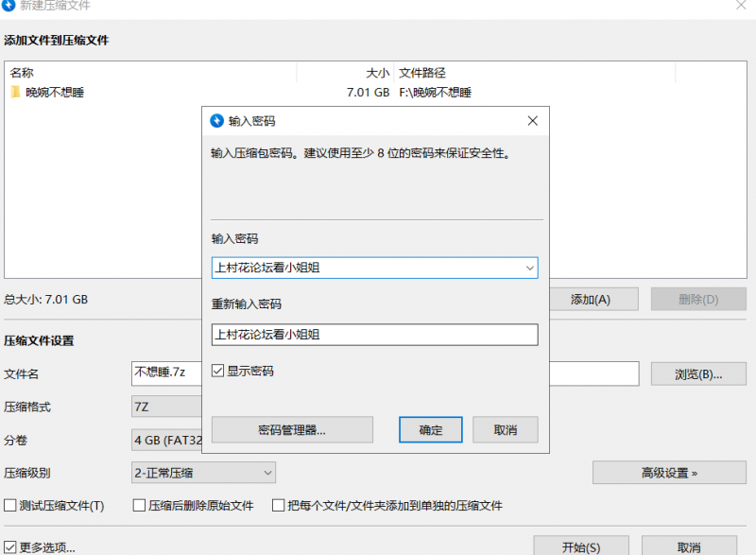Open the 密码管理器 dialog
The width and height of the screenshot is (756, 555).
(293, 430)
